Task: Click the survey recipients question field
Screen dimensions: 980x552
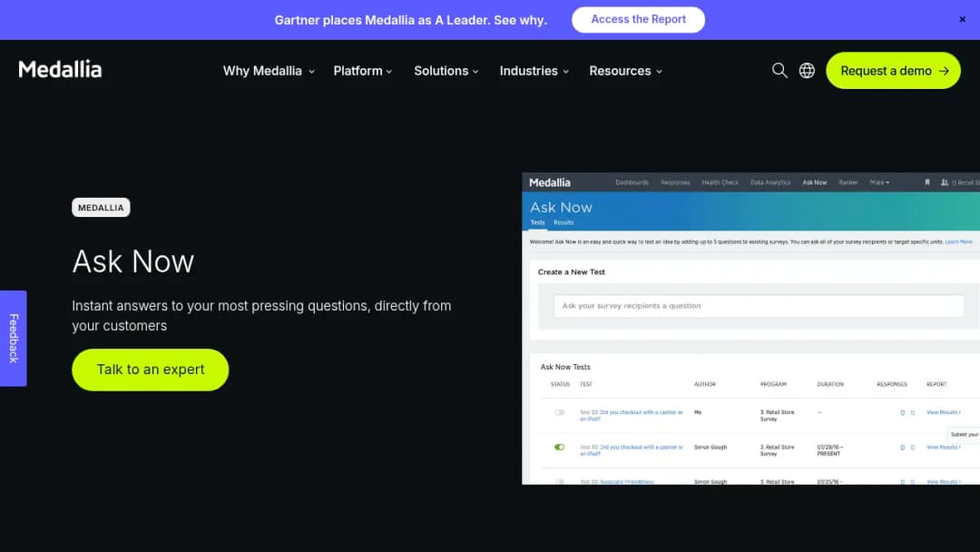Action: [758, 306]
